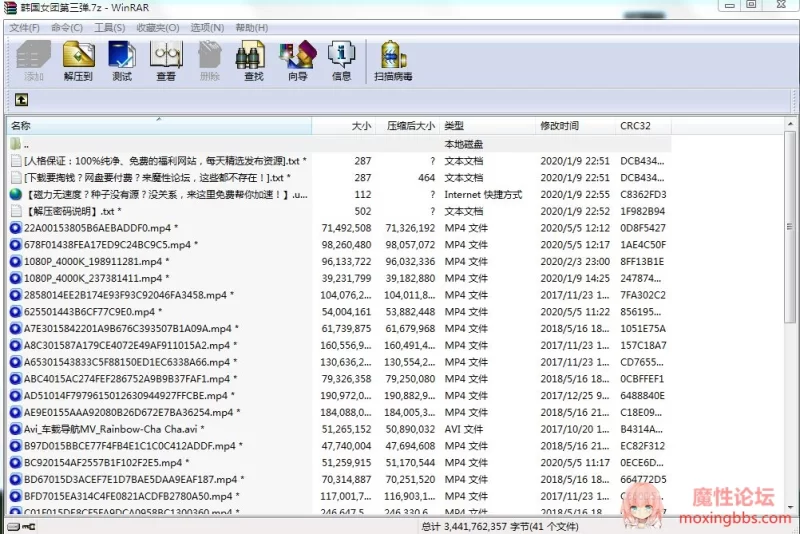Click size value 51,265,152
The image size is (800, 534).
pyautogui.click(x=346, y=429)
